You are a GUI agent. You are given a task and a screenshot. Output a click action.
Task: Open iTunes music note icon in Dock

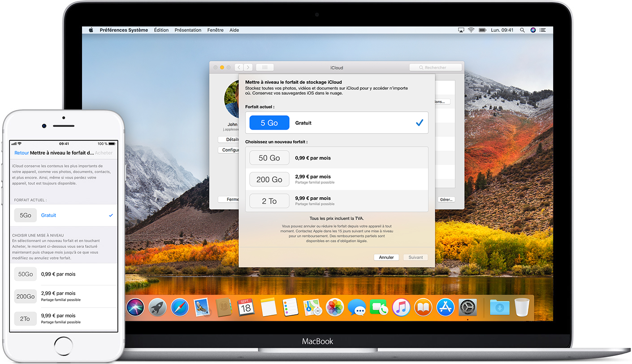pyautogui.click(x=401, y=308)
